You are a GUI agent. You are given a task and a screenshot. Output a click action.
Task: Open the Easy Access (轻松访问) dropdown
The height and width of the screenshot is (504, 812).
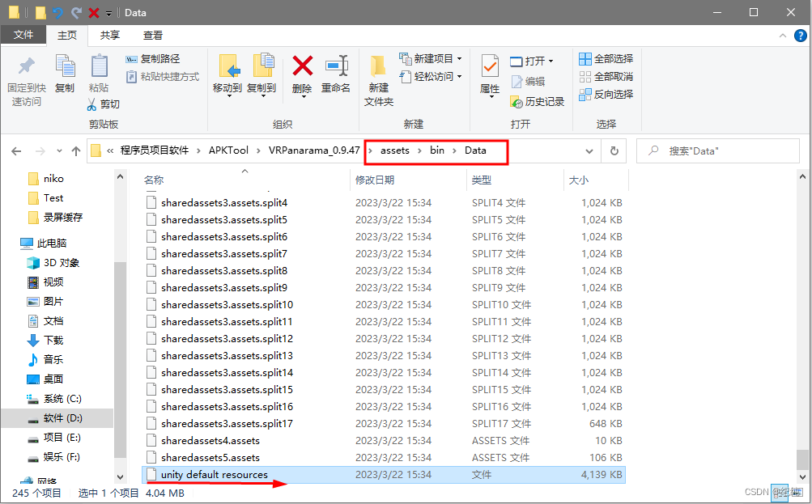coord(431,77)
